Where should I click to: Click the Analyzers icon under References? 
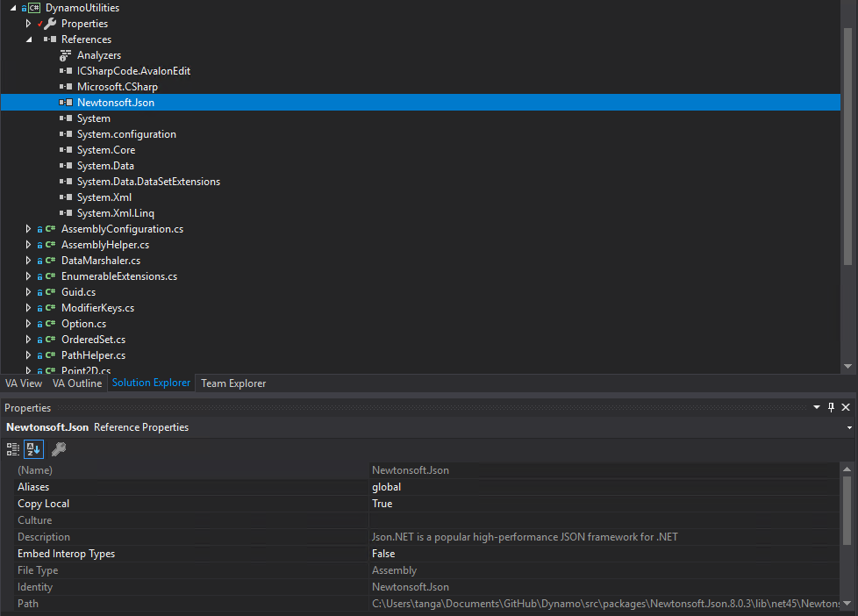click(x=65, y=54)
